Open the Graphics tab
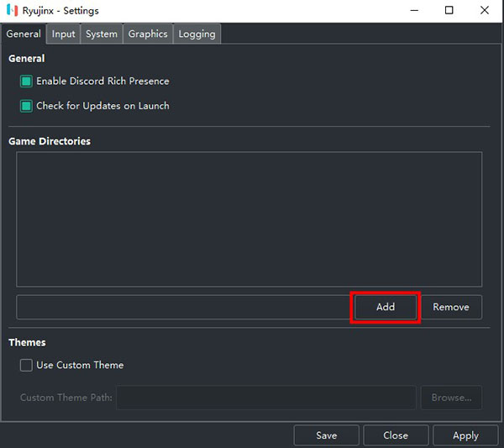 click(x=148, y=34)
